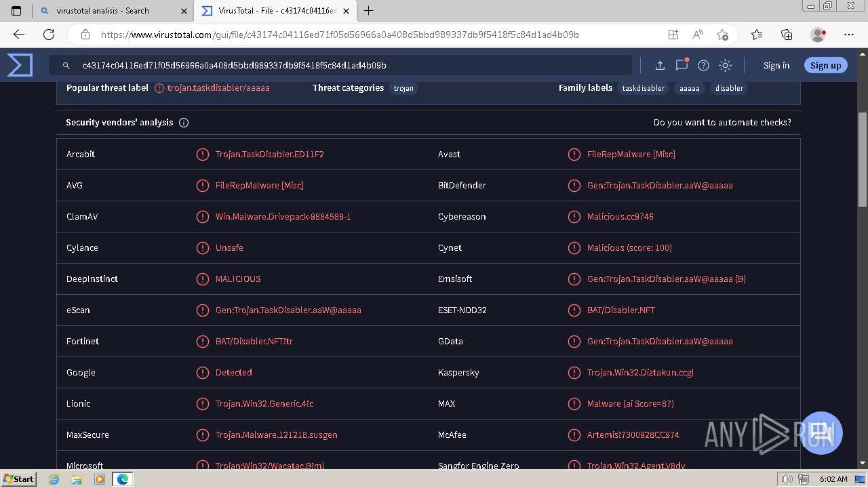This screenshot has width=868, height=488.
Task: Select the Trojan.Malware.121218.susgen text
Action: point(276,435)
